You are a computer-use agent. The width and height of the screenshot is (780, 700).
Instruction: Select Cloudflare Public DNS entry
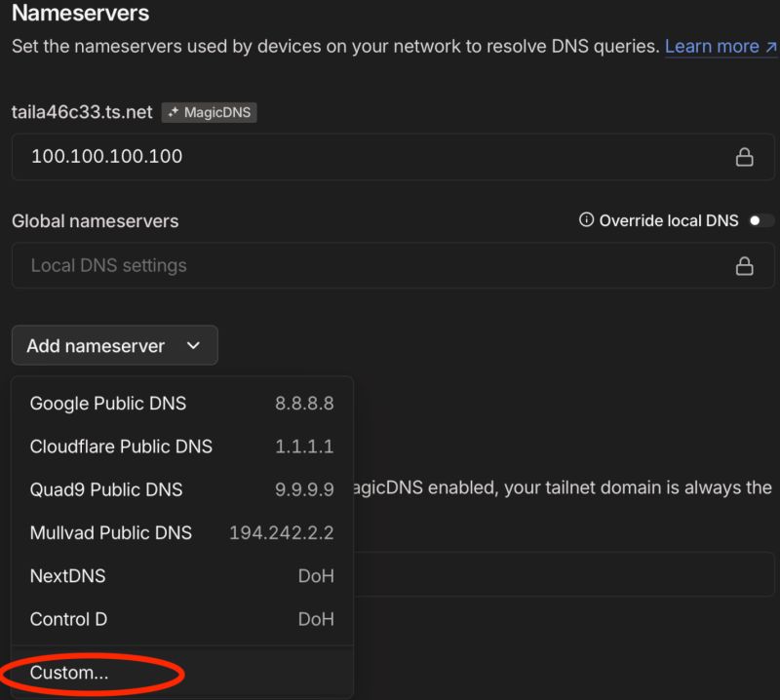point(120,447)
